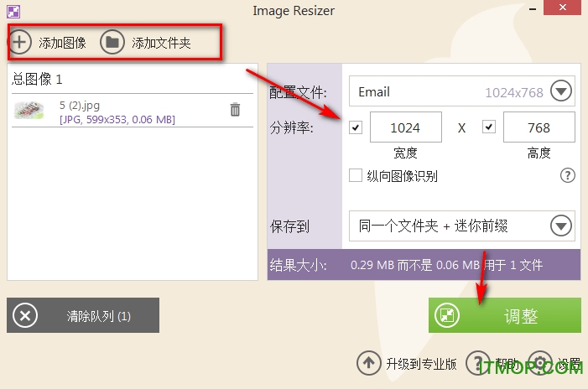Minimize the Image Resizer window
The image size is (588, 389).
[532, 9]
